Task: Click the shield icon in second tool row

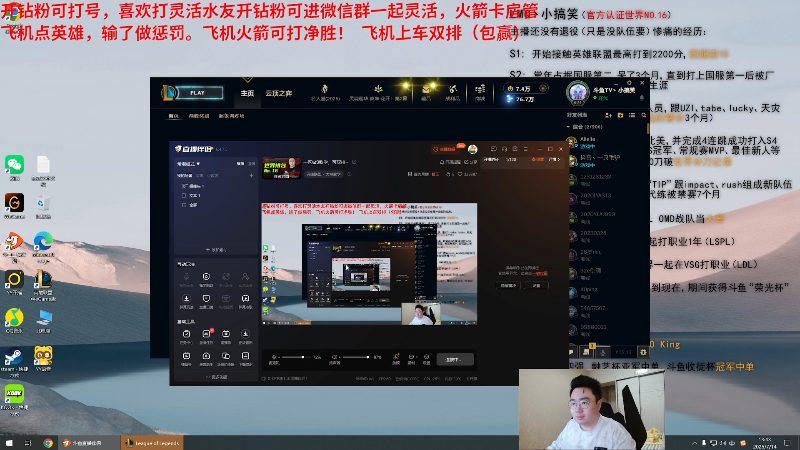Action: tap(206, 298)
